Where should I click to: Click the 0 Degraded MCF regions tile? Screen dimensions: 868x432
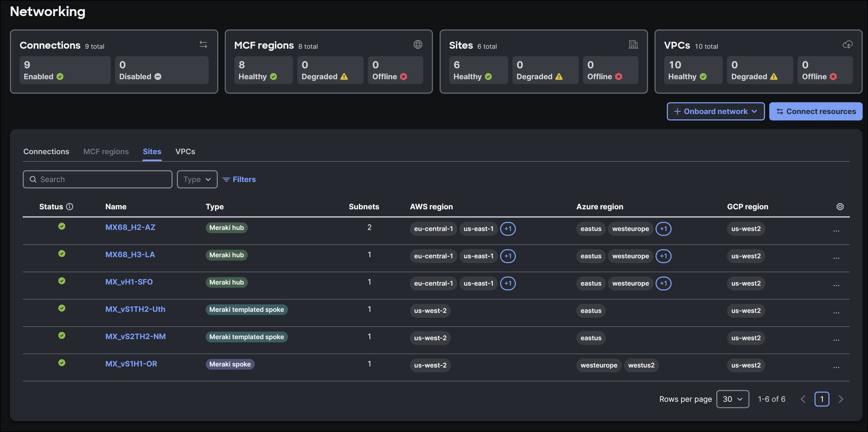point(330,70)
